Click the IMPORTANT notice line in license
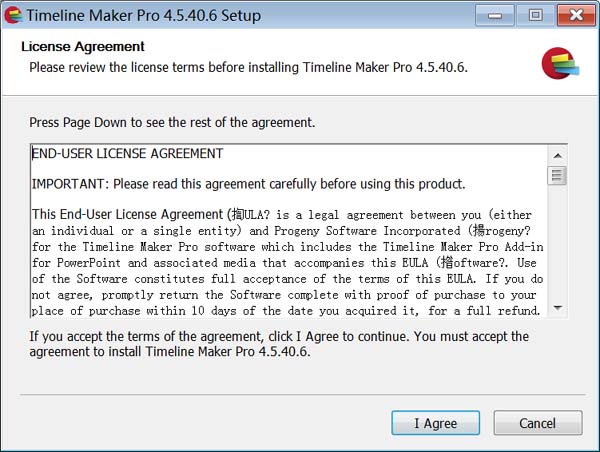 [x=248, y=184]
